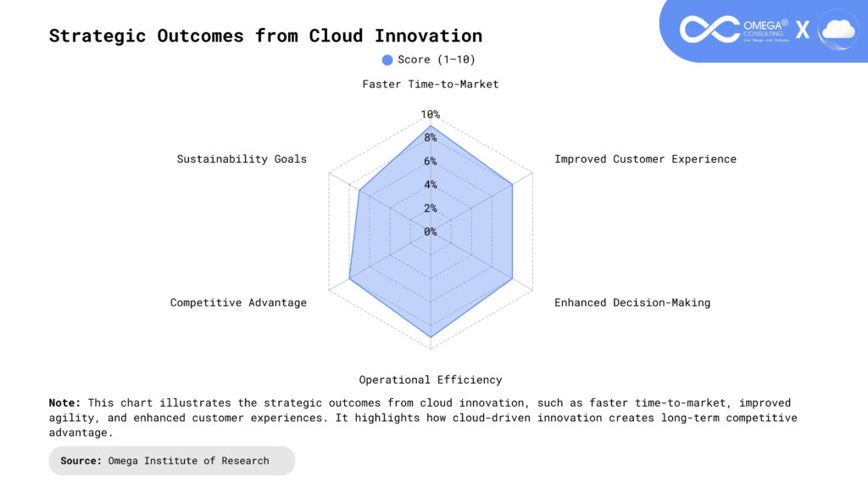Toggle the Score (1–10) legend label
Image resolution: width=868 pixels, height=488 pixels.
point(437,59)
